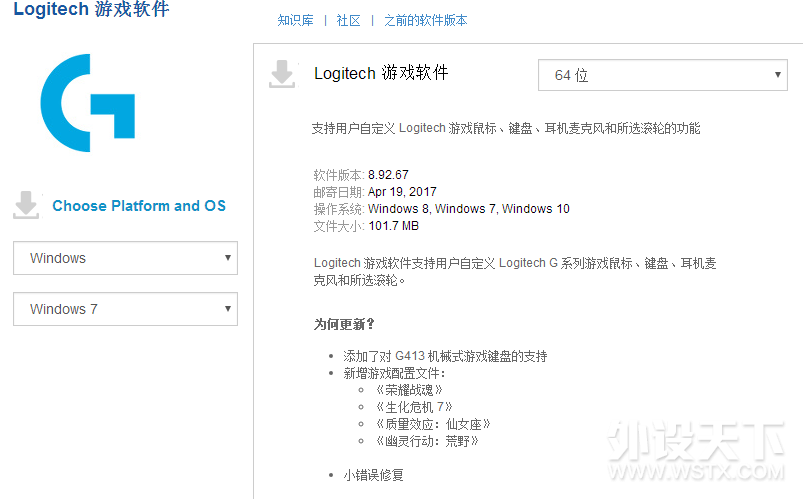Go to the 社区 tab link
Image resolution: width=803 pixels, height=499 pixels.
coord(348,20)
